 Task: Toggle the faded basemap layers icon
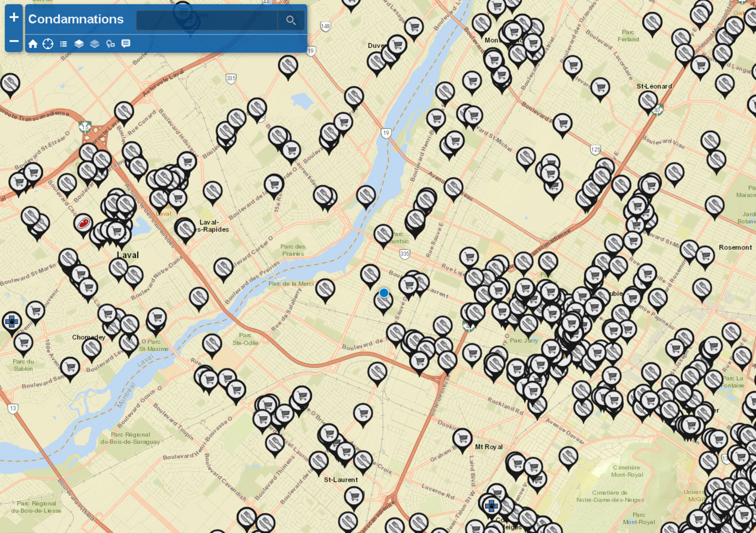pyautogui.click(x=94, y=44)
